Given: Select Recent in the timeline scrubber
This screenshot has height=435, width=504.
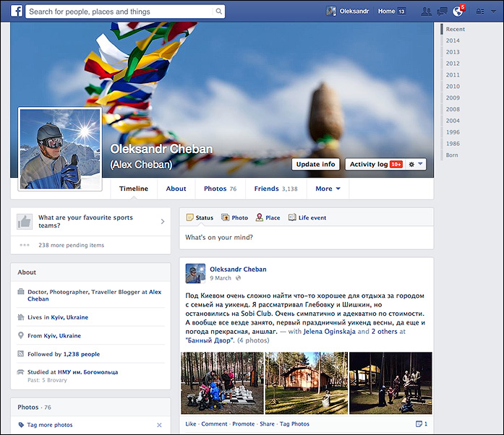Looking at the screenshot, I should (455, 29).
